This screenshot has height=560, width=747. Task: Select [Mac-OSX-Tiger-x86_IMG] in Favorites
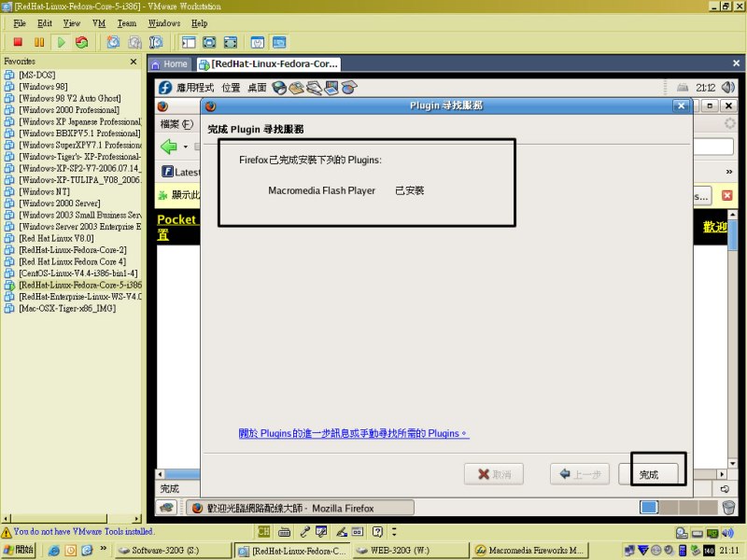click(67, 308)
